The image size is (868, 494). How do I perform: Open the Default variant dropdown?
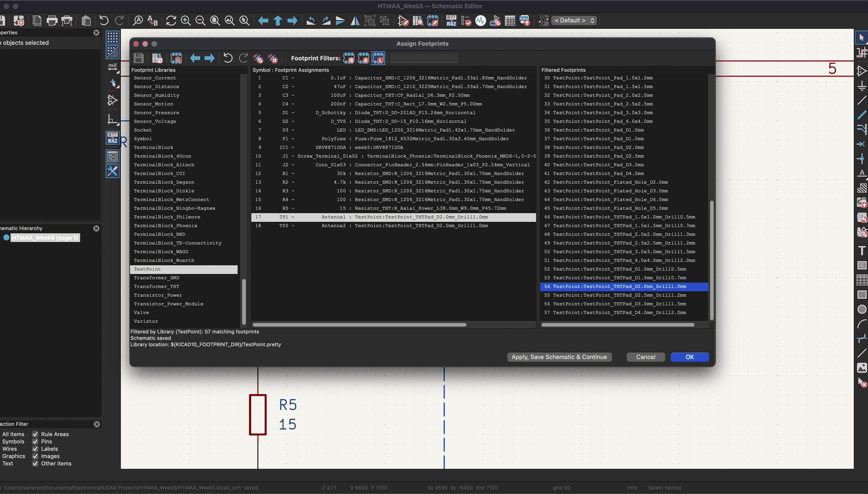(x=575, y=21)
